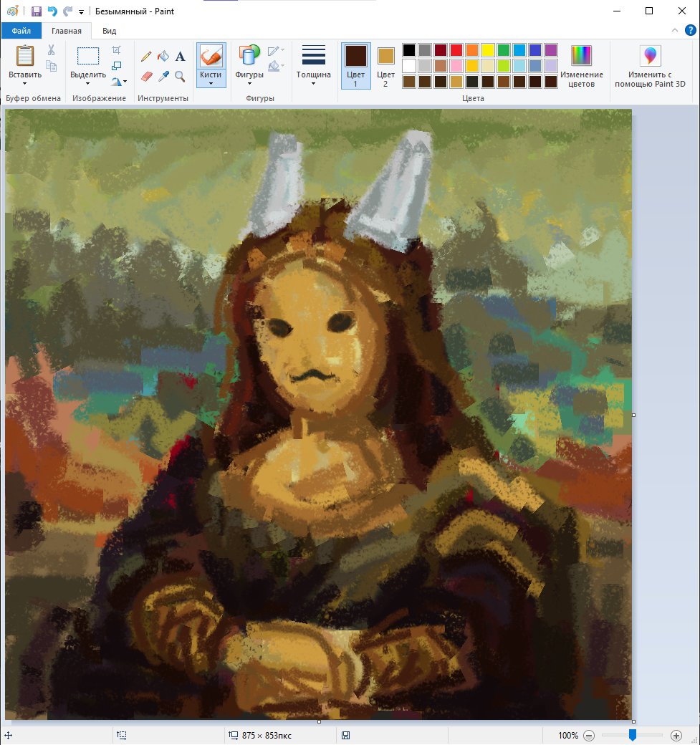Open the Толщина line thickness menu
This screenshot has height=745, width=700.
click(314, 66)
